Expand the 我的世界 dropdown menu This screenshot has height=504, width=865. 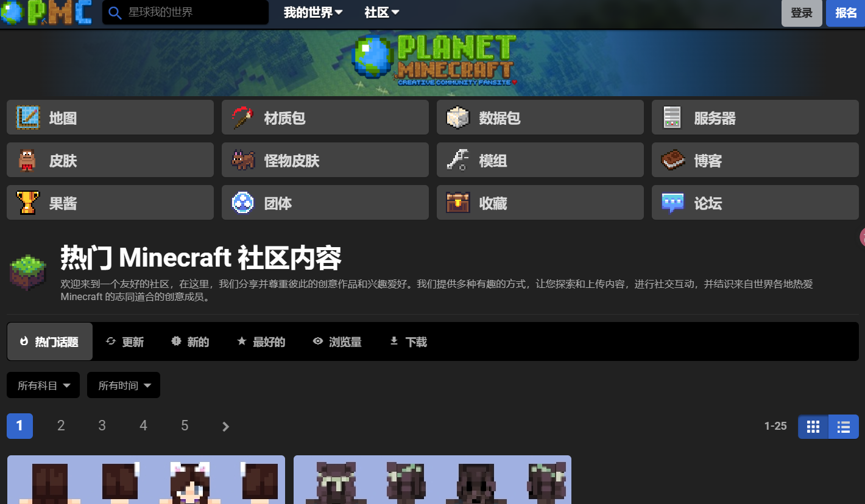tap(313, 13)
